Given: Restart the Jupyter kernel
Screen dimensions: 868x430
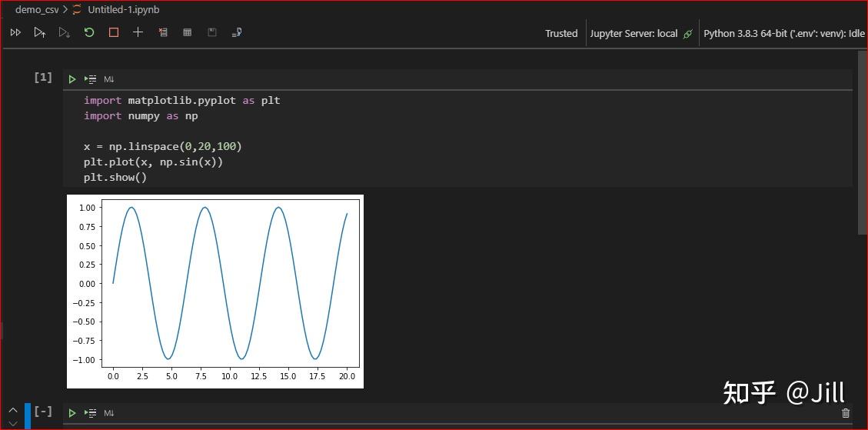Looking at the screenshot, I should pos(89,33).
